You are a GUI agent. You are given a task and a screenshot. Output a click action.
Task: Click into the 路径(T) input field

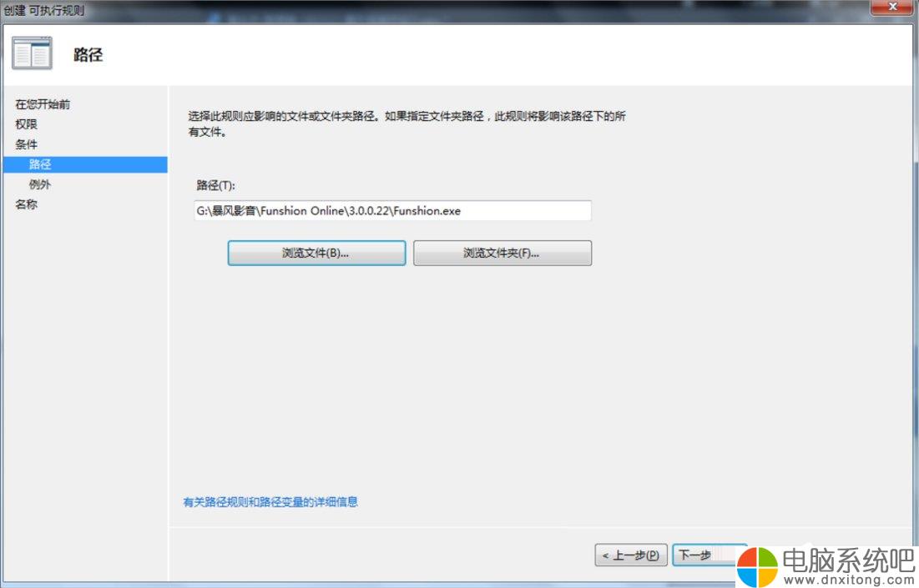pos(392,211)
